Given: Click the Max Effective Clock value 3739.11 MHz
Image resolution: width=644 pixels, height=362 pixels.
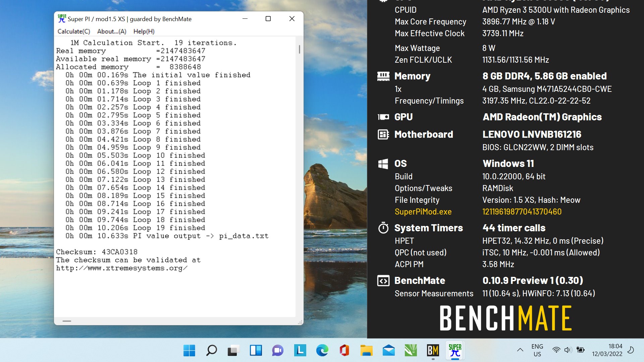Looking at the screenshot, I should click(503, 34).
